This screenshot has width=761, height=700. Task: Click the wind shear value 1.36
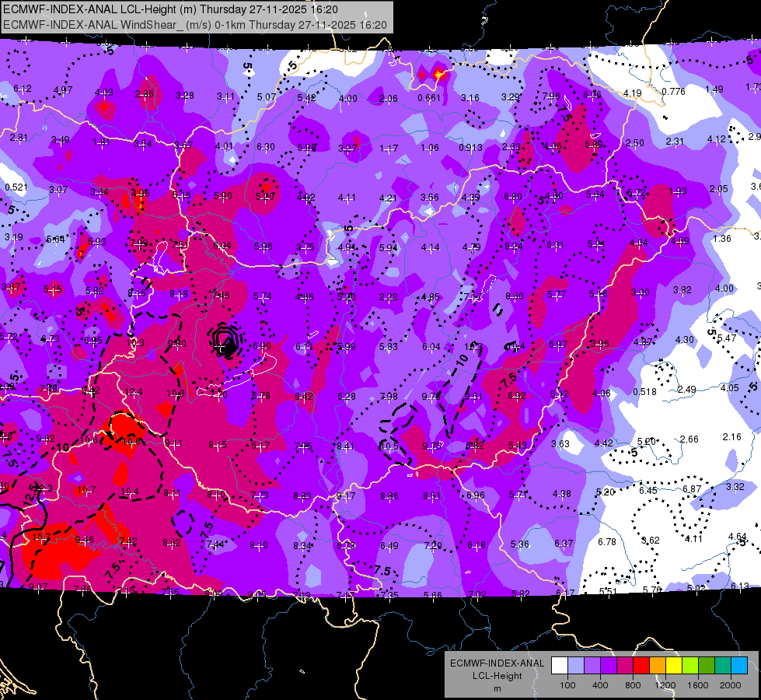(x=722, y=239)
